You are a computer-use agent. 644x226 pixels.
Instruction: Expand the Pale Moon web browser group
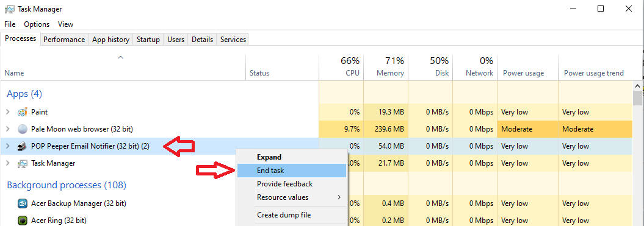(8, 129)
